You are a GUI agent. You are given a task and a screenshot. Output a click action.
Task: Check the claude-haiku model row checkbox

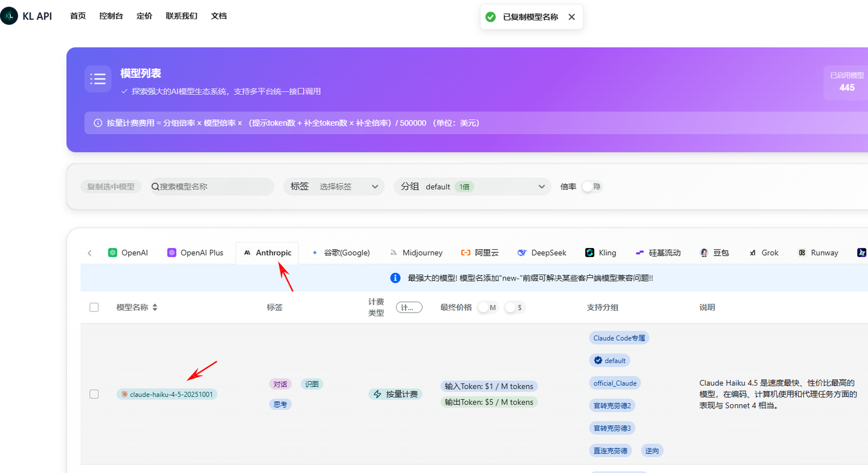(94, 394)
